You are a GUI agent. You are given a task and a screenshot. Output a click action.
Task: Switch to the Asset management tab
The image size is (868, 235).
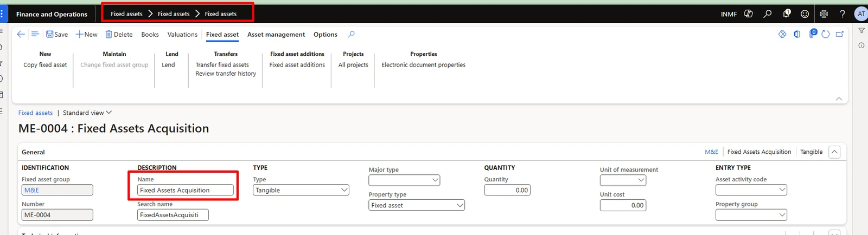(x=276, y=34)
